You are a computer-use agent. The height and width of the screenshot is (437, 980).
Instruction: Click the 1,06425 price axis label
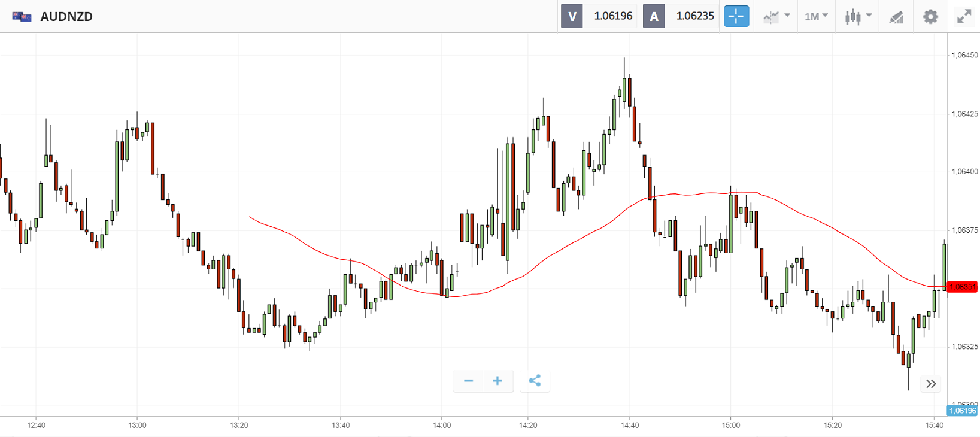[964, 114]
